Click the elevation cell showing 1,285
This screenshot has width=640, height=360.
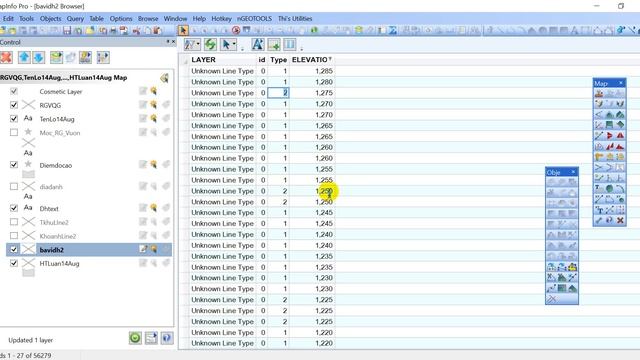coord(312,71)
